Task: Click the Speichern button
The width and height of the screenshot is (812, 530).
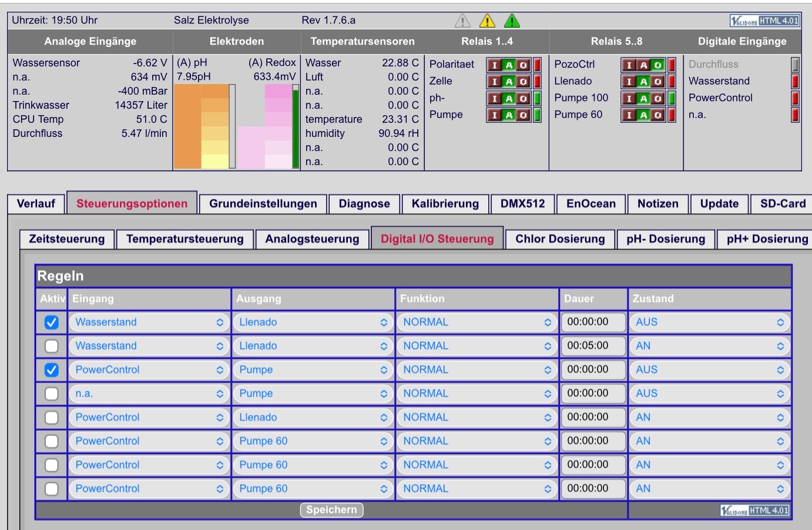Action: [x=331, y=510]
